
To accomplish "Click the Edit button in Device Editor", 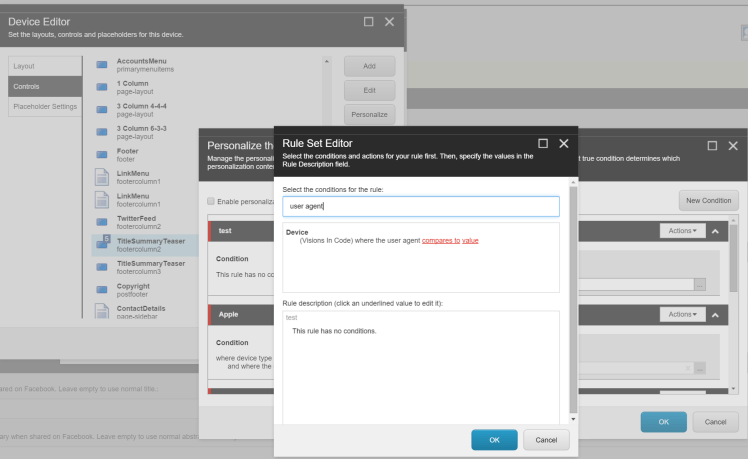I will pyautogui.click(x=370, y=90).
